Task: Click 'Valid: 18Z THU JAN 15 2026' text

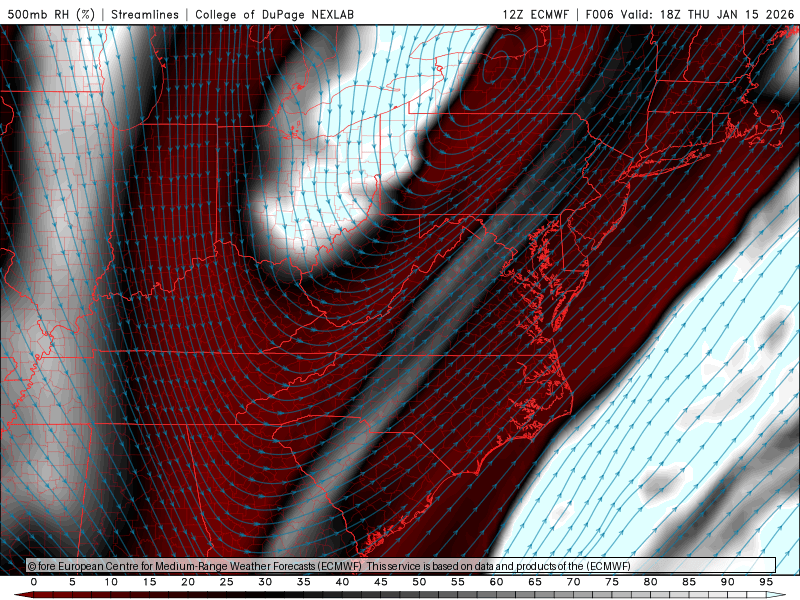Action: (x=707, y=14)
